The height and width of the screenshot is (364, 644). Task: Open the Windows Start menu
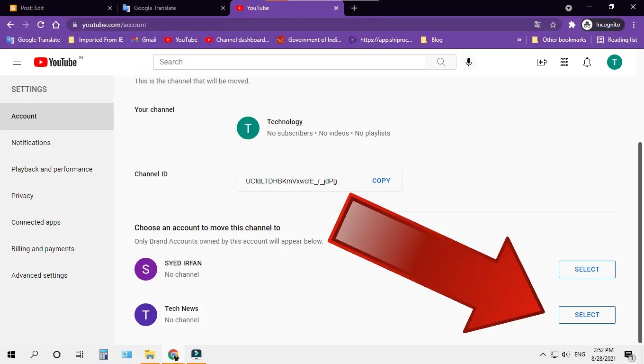tap(11, 355)
